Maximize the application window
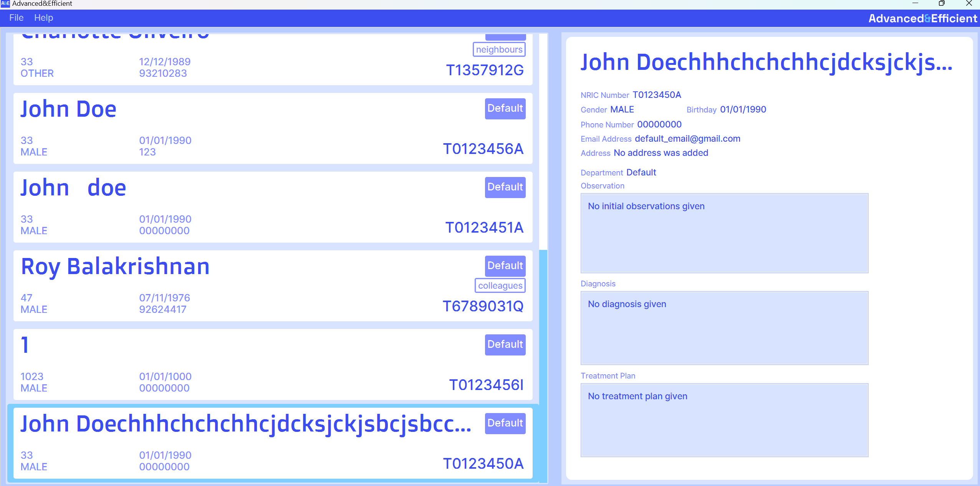Viewport: 980px width, 486px height. click(x=941, y=3)
